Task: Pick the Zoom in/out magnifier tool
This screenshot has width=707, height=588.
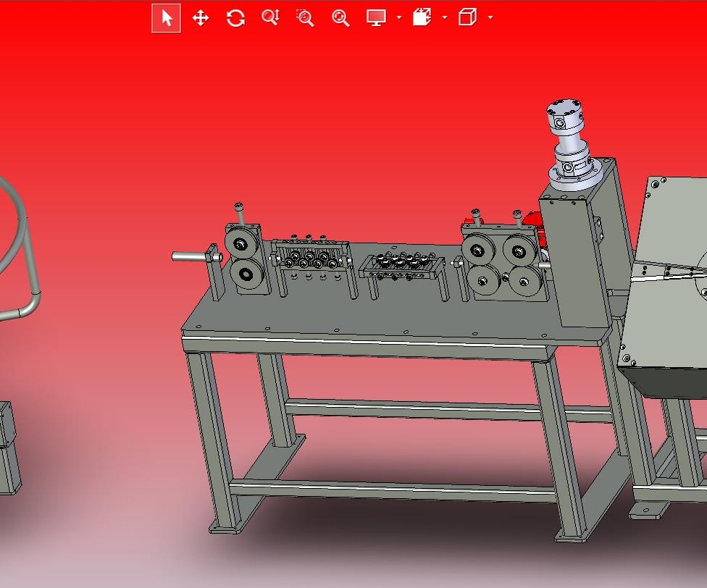Action: point(270,17)
